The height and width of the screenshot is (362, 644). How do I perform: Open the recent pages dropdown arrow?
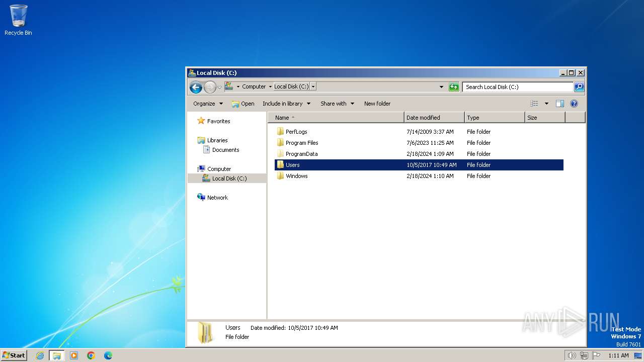[219, 87]
